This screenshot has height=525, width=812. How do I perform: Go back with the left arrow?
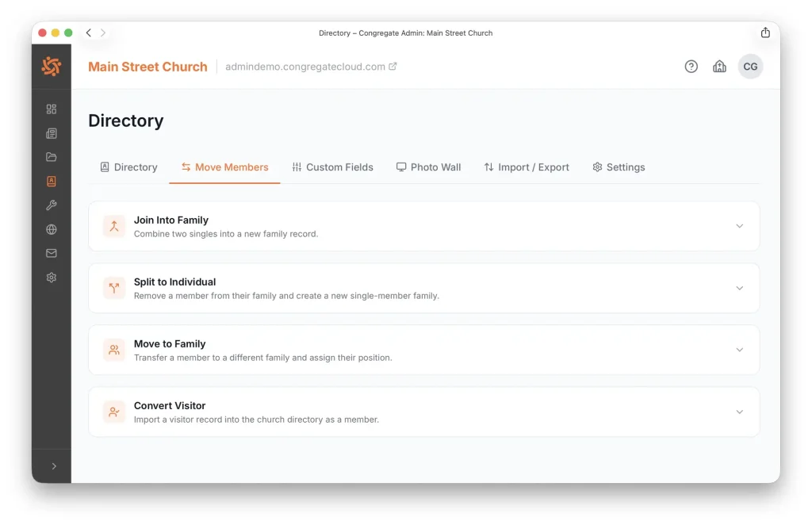tap(89, 33)
